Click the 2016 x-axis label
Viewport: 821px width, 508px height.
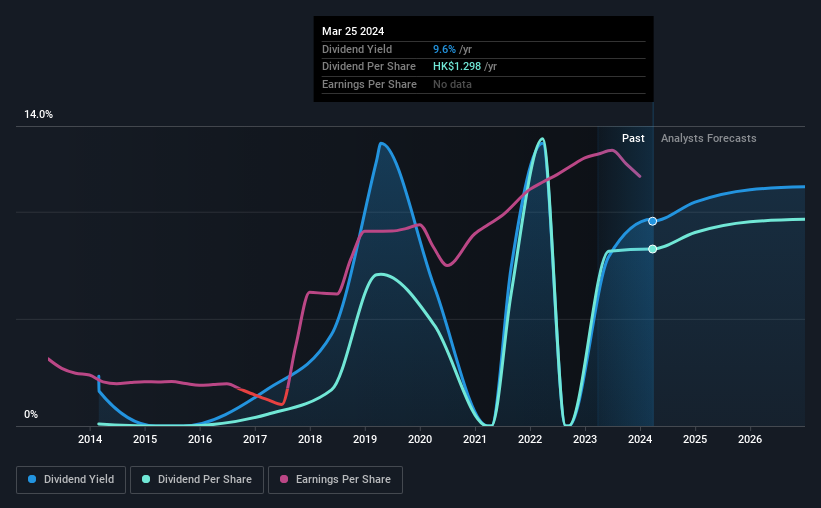[200, 439]
